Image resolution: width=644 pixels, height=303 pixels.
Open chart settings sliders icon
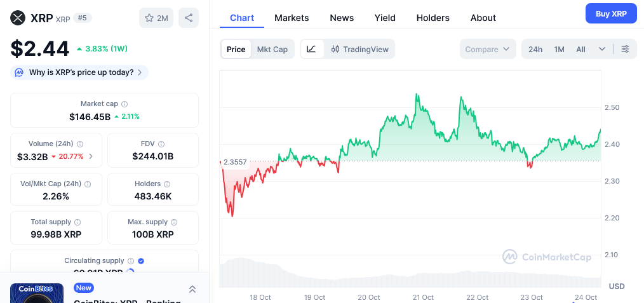point(626,49)
